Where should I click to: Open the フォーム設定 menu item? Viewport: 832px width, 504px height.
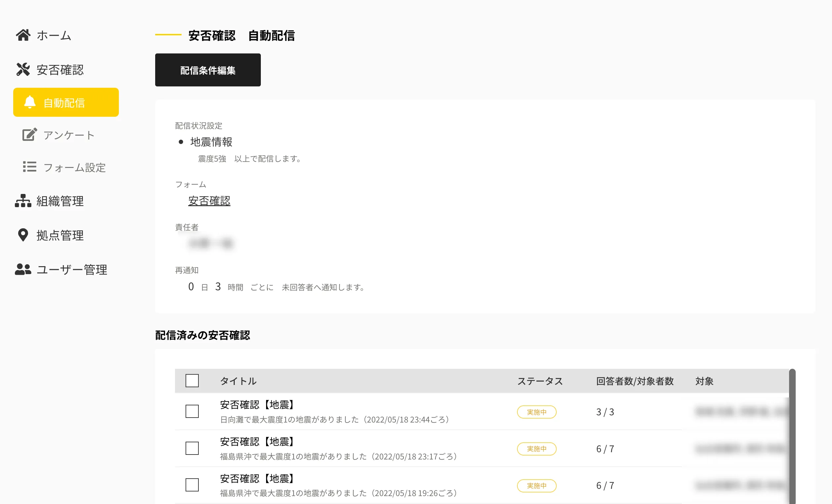click(74, 167)
